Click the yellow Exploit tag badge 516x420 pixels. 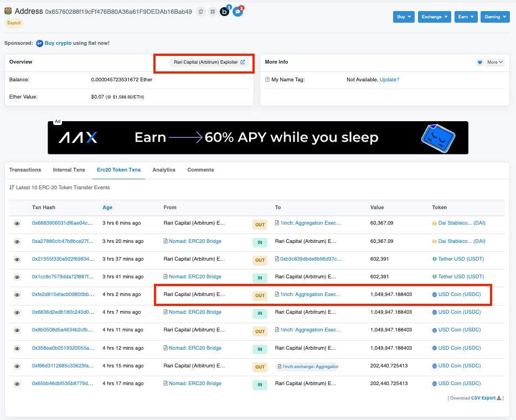click(x=14, y=23)
